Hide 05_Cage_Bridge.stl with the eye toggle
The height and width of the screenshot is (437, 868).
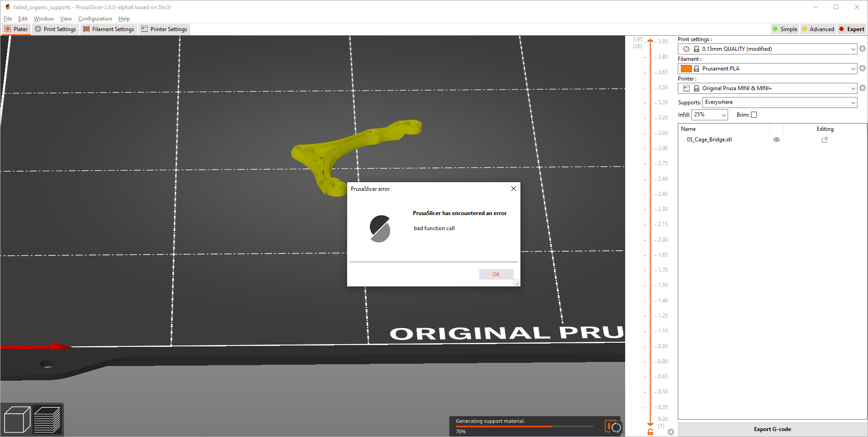point(777,140)
